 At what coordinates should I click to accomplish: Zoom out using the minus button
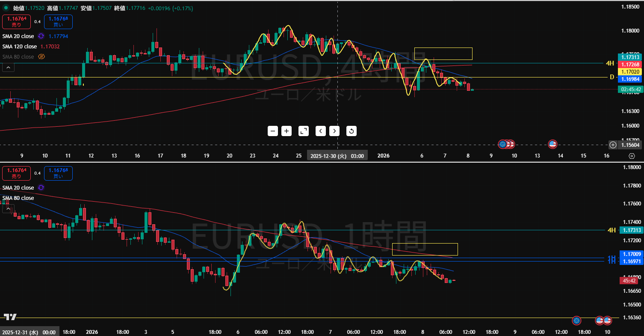coord(273,131)
